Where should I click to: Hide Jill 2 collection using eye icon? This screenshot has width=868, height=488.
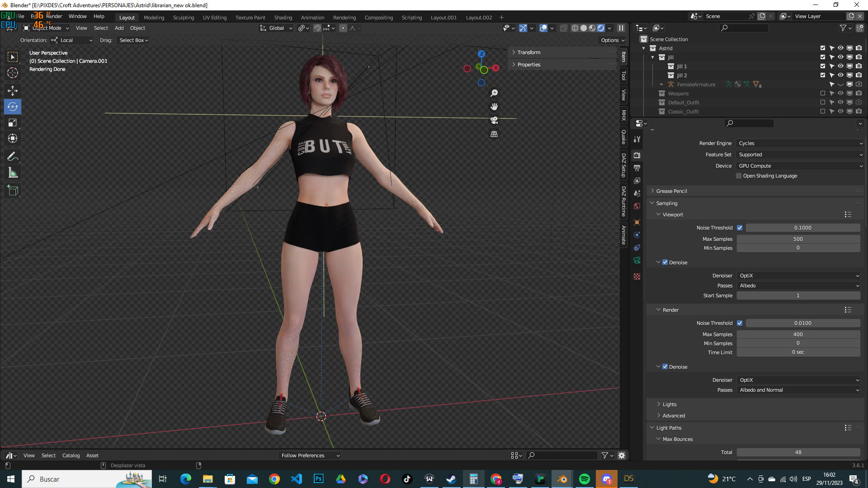click(840, 75)
